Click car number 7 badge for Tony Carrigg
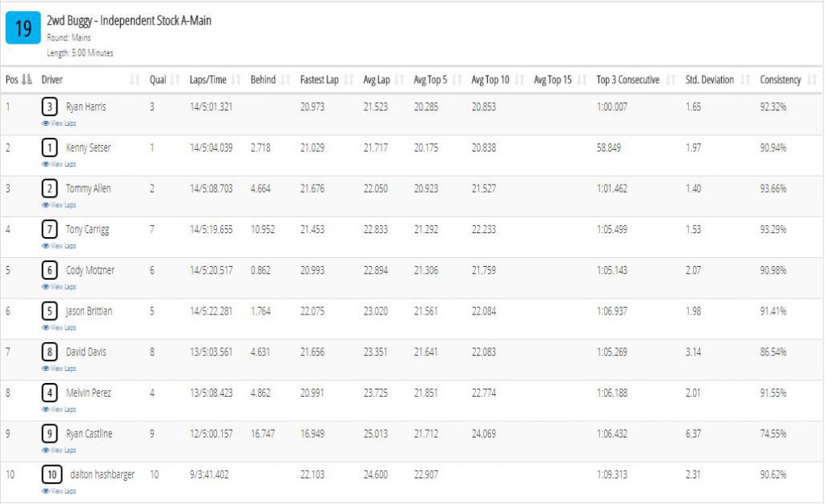 tap(49, 230)
